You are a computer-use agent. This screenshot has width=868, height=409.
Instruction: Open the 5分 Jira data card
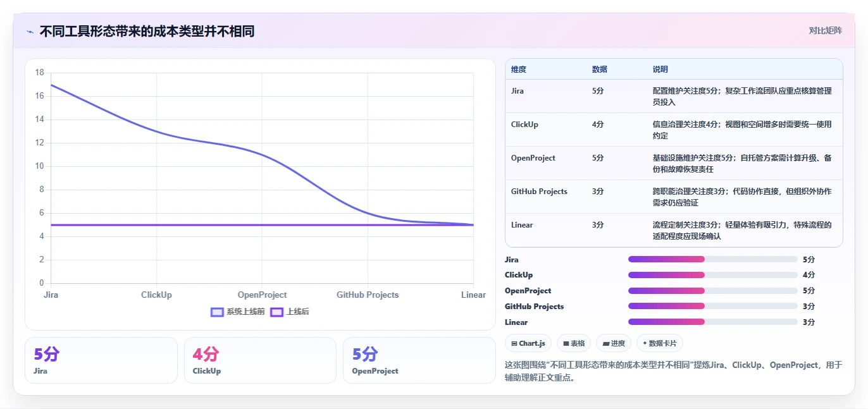(x=101, y=360)
